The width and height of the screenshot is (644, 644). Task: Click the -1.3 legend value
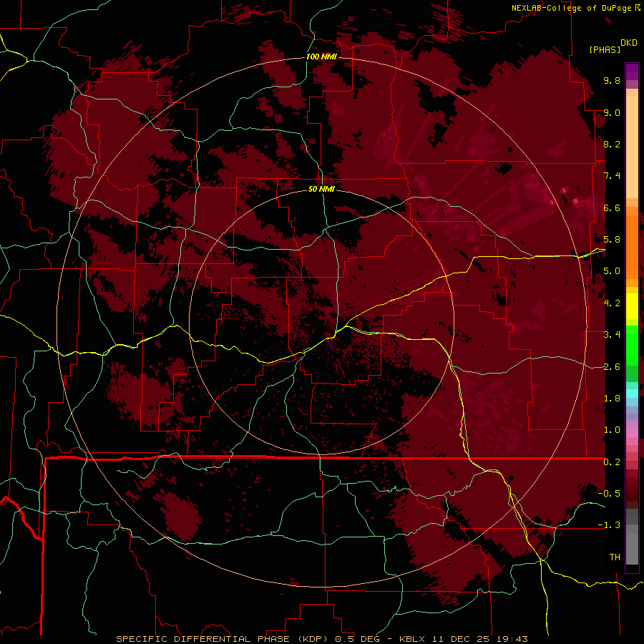click(x=609, y=525)
